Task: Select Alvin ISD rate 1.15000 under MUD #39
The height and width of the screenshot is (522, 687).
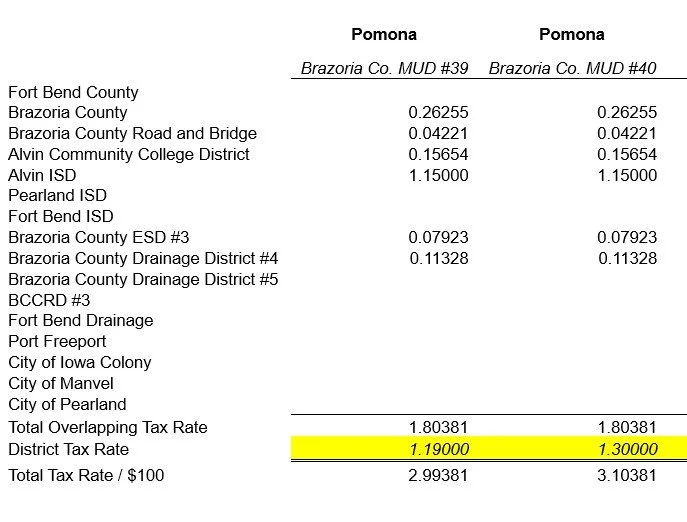Action: click(x=439, y=175)
